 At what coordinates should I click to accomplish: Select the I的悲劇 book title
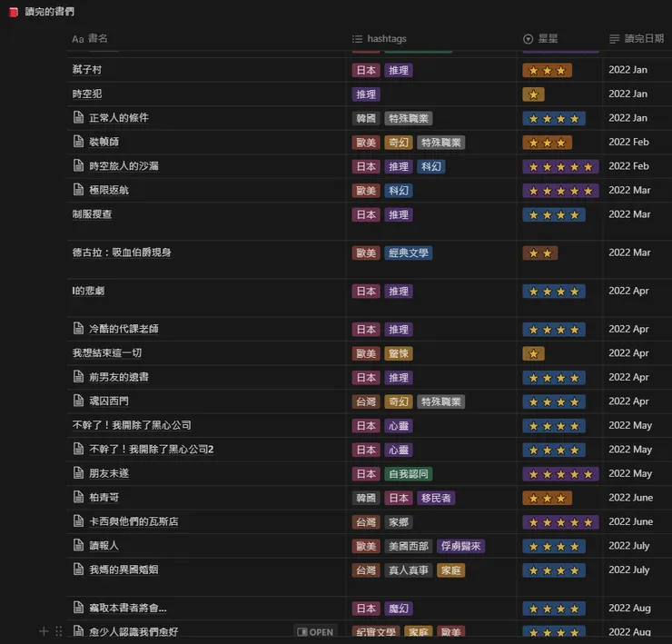coord(88,291)
